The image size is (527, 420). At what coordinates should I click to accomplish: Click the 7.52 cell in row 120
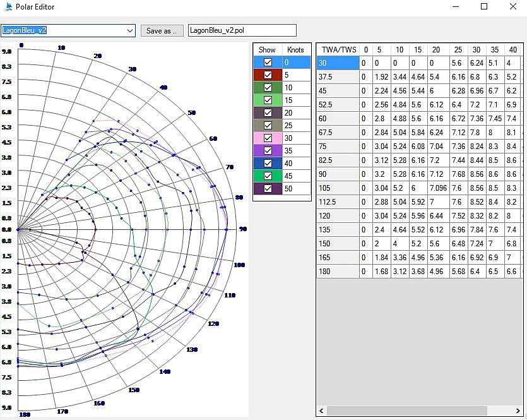click(458, 216)
